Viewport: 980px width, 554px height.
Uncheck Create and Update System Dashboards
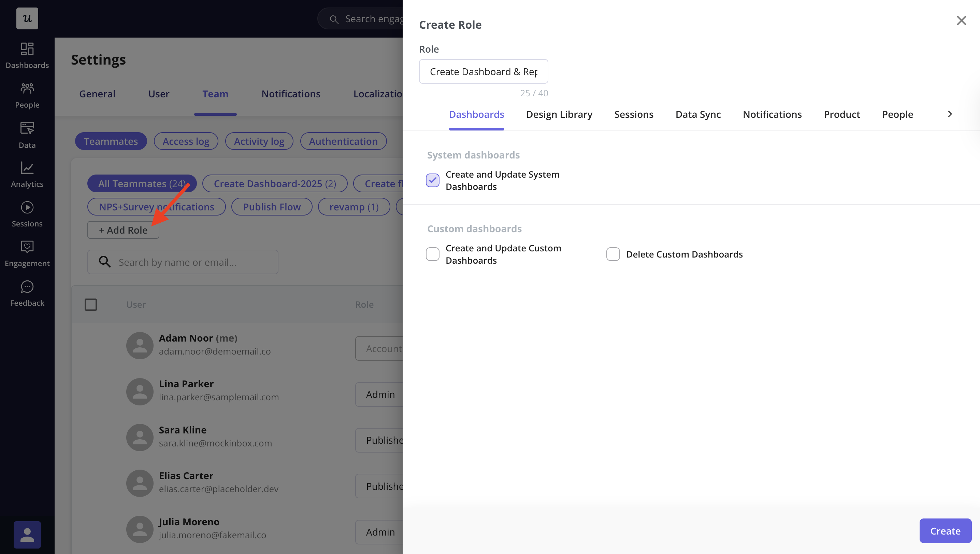pos(433,180)
